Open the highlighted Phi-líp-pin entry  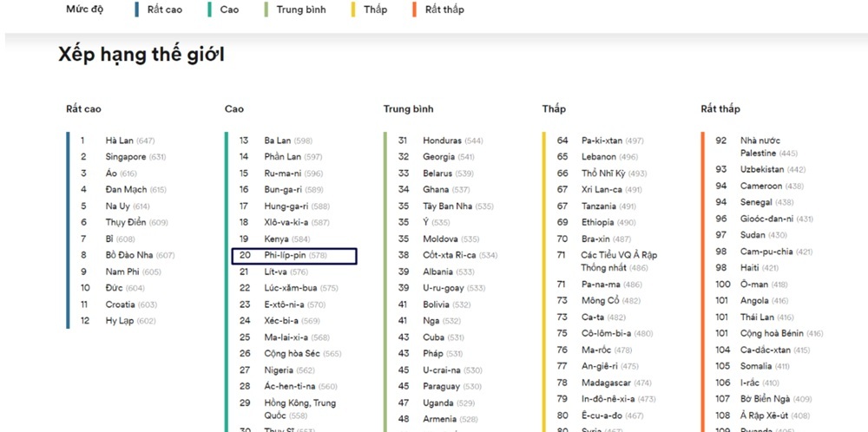click(x=294, y=256)
